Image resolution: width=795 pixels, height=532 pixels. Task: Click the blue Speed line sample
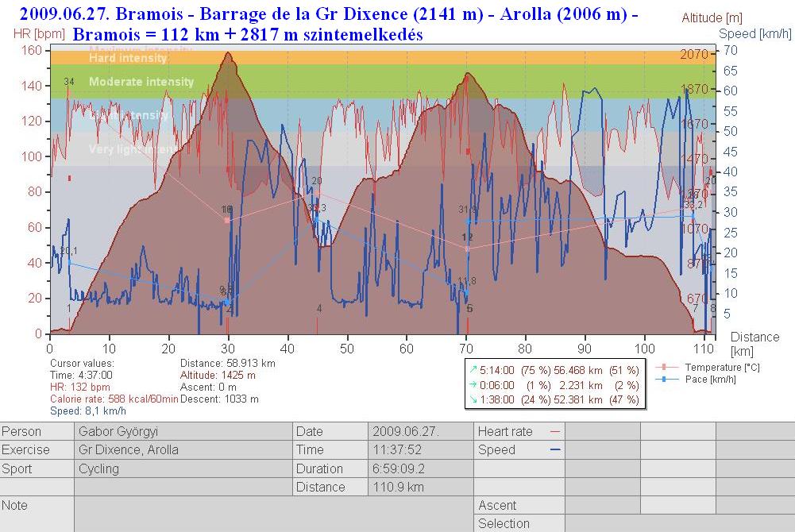[554, 449]
